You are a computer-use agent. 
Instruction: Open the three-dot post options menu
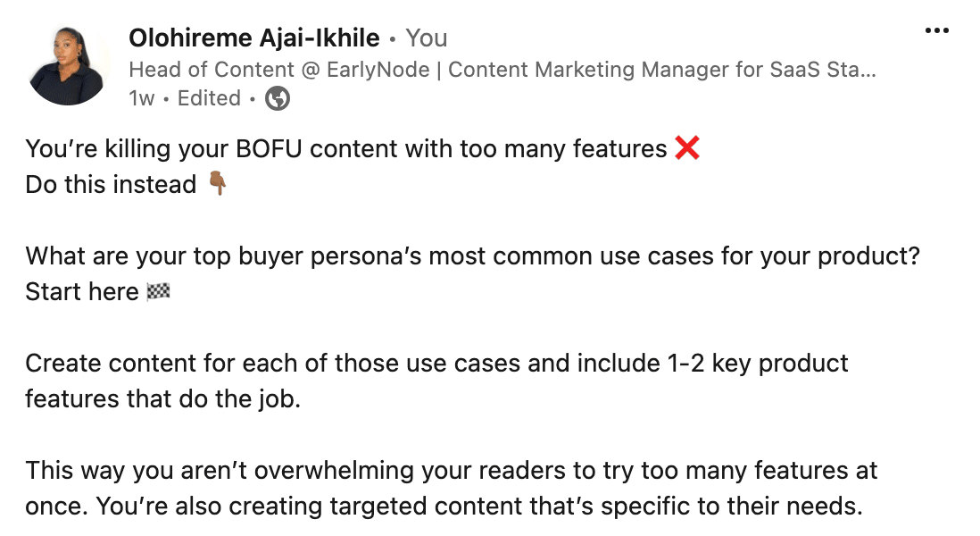pyautogui.click(x=937, y=30)
